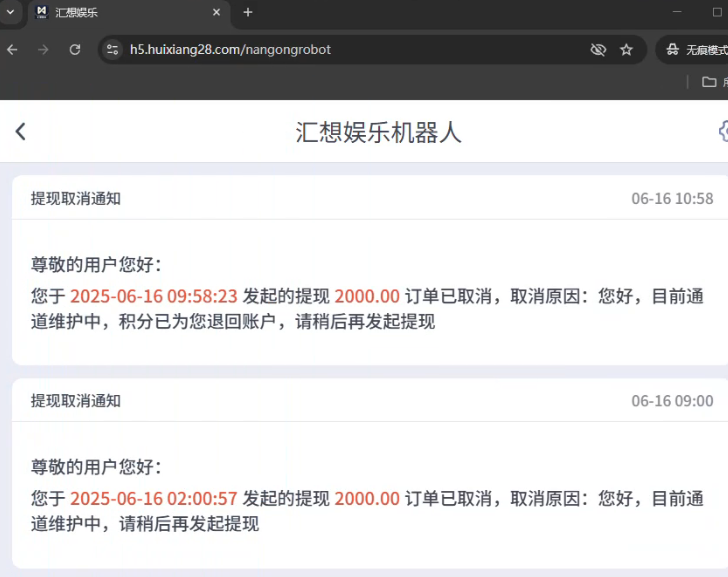Image resolution: width=728 pixels, height=577 pixels.
Task: Click the third-party cookies blocked eye icon
Action: (598, 49)
